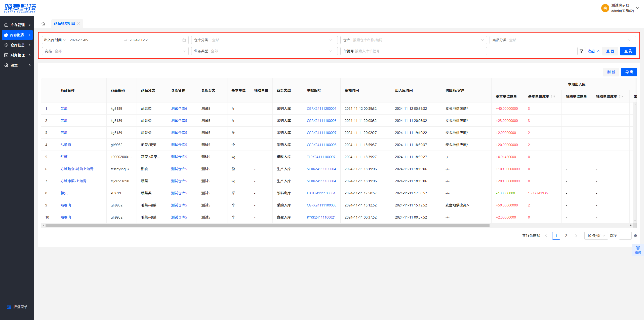Open the 10 条/页 page size dropdown
Viewport: 644px width, 320px height.
[x=596, y=236]
